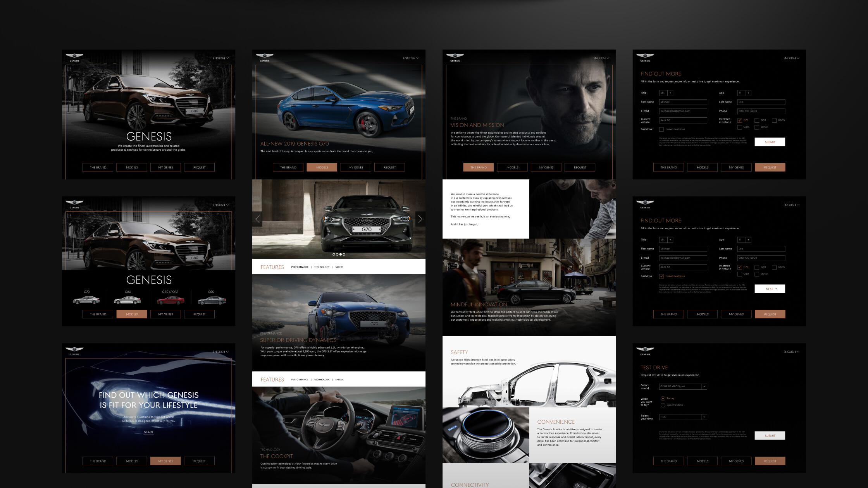This screenshot has width=868, height=488.
Task: Click the right arrow on G70 photo carousel
Action: pyautogui.click(x=420, y=219)
